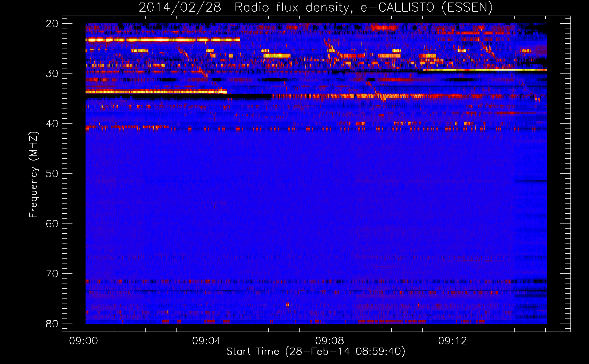Screen dimensions: 589x364
Task: Click the 09:12 time tick label
Action: 453,341
